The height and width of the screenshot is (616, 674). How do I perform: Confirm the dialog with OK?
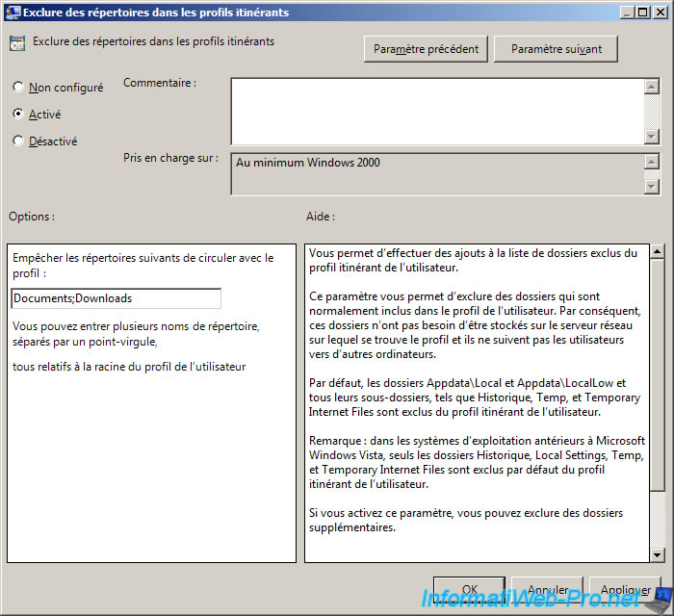click(469, 589)
